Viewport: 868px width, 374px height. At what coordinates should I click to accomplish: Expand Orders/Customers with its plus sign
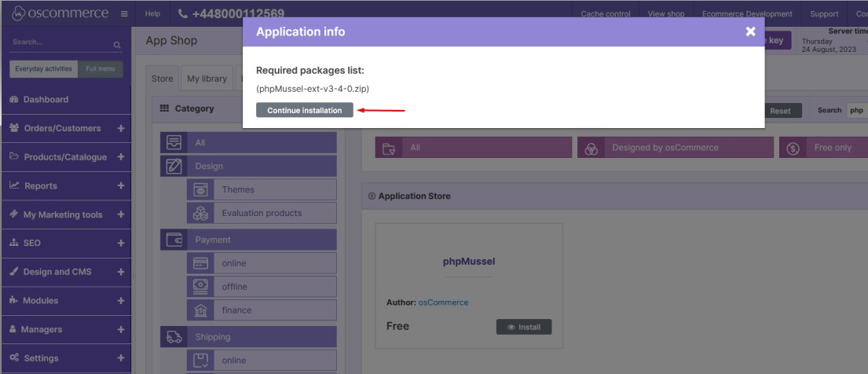coord(121,128)
